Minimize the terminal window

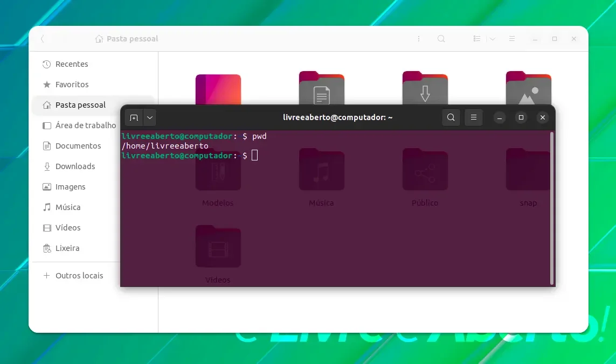[x=500, y=117]
